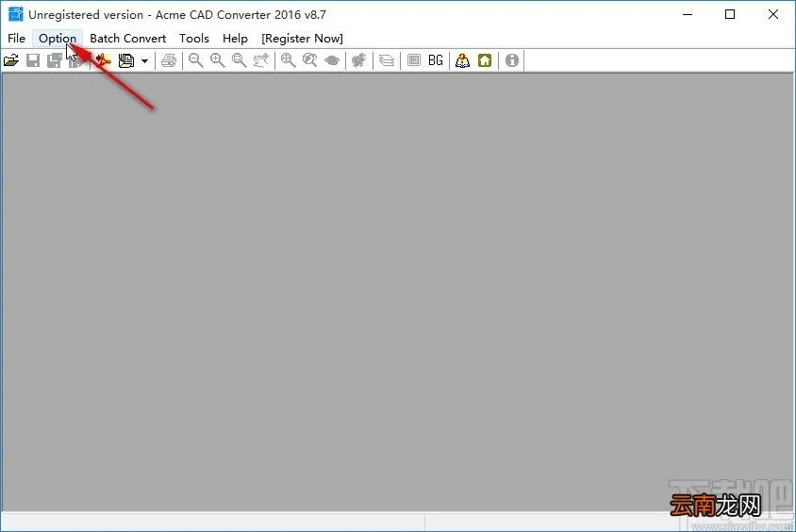Minimize the Acme CAD Converter window
The image size is (796, 532).
click(688, 14)
